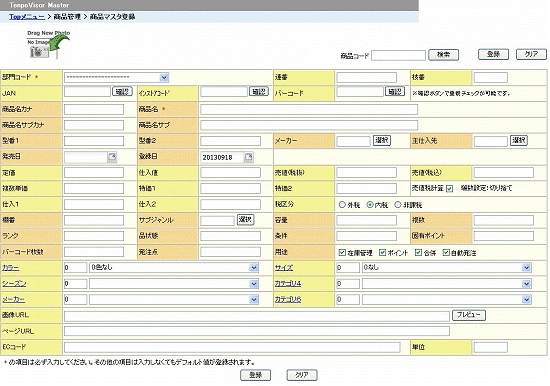Viewport: 550px width, 386px height.
Task: Focus the ECコード input field
Action: click(x=232, y=347)
